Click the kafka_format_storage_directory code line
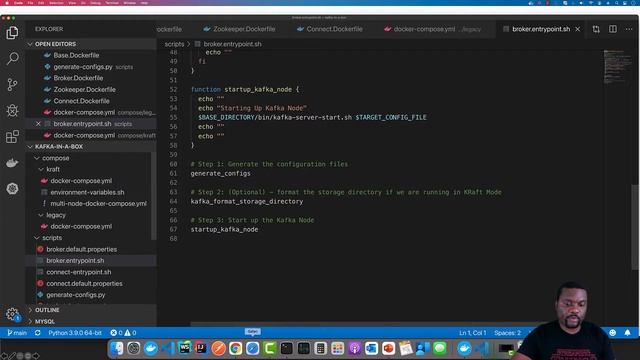This screenshot has width=640, height=360. click(247, 201)
